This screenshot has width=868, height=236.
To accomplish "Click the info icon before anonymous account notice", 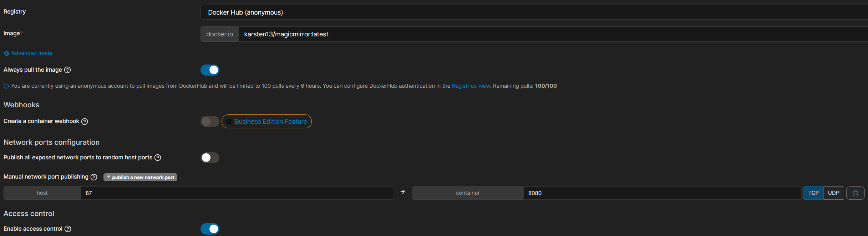I will 6,86.
